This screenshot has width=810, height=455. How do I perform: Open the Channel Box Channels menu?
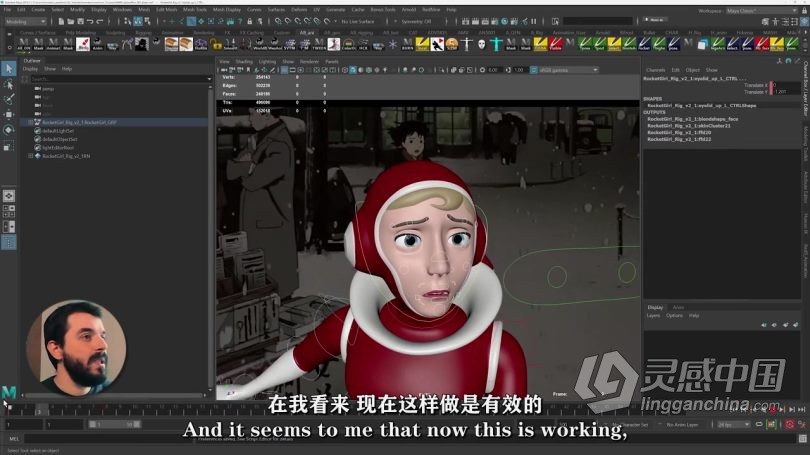click(x=656, y=70)
